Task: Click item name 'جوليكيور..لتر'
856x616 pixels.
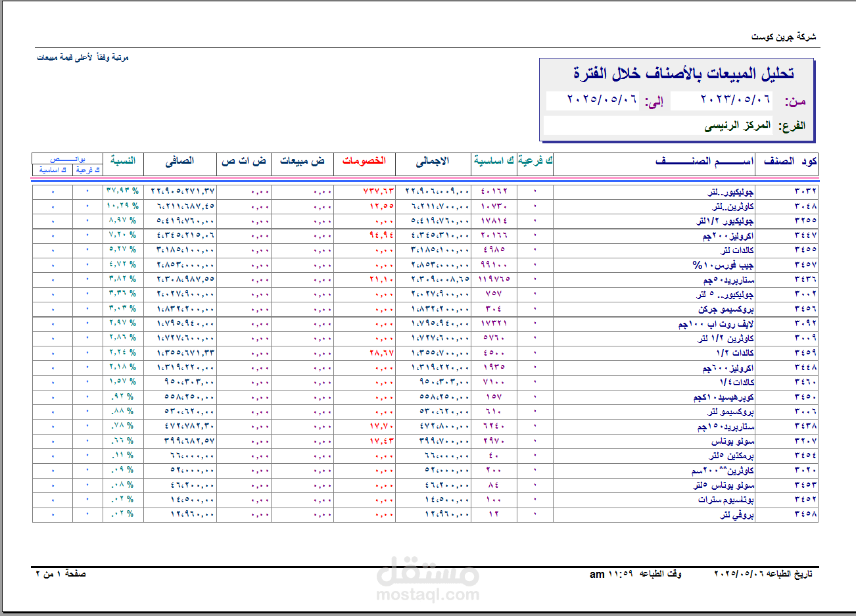Action: click(730, 192)
